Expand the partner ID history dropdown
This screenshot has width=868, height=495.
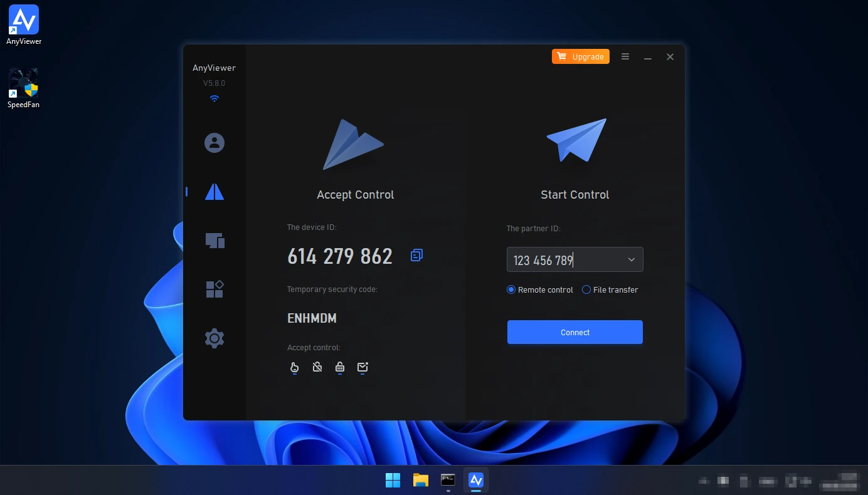tap(631, 260)
